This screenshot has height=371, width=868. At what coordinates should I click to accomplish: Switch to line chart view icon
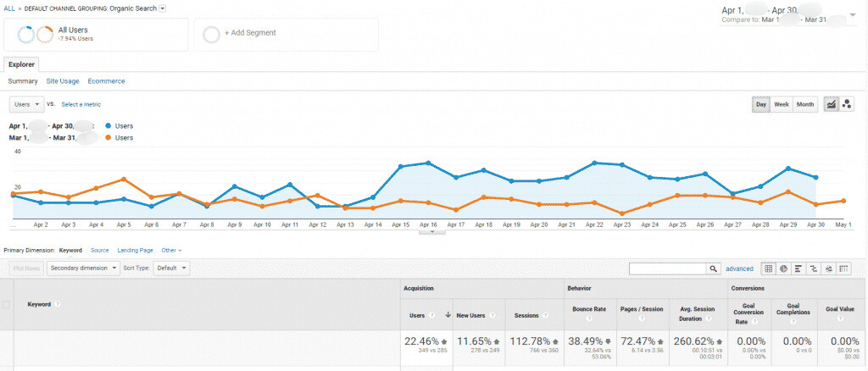pyautogui.click(x=831, y=104)
